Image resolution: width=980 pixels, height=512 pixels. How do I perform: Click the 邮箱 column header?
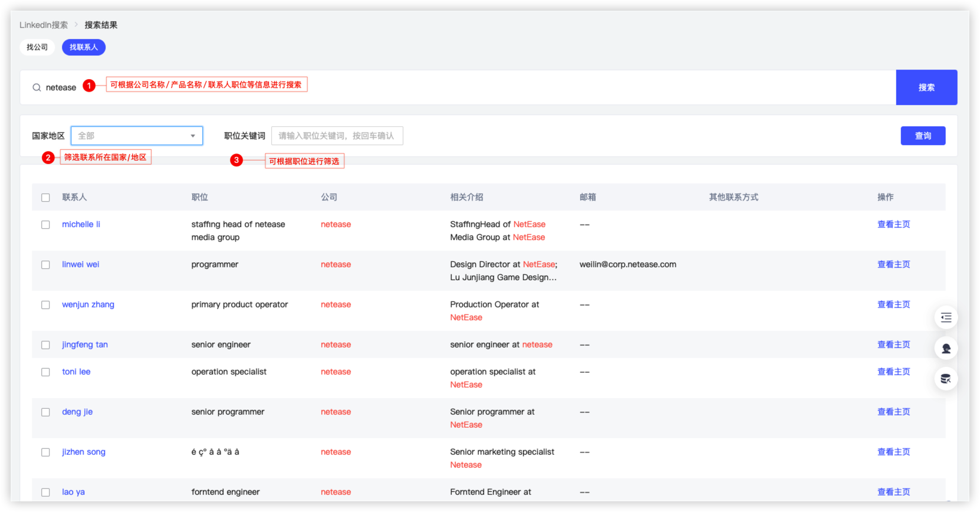588,197
